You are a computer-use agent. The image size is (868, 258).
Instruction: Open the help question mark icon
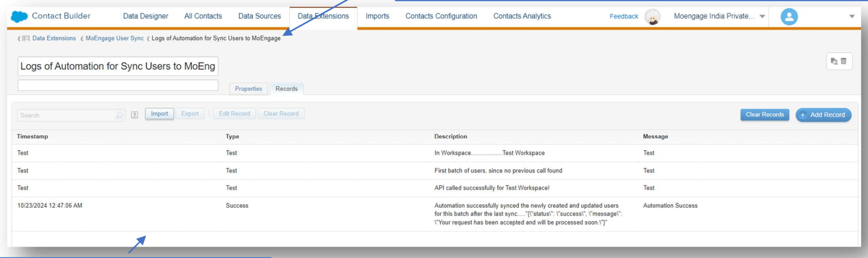click(x=135, y=115)
